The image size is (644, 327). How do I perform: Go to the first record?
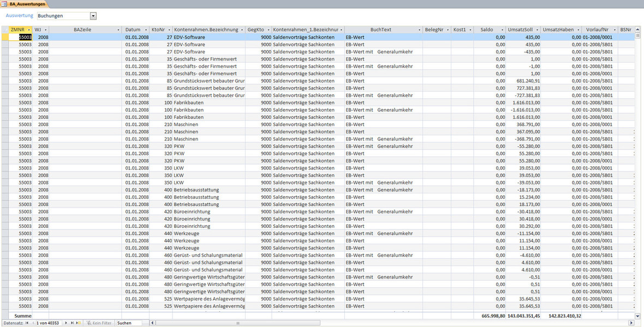click(27, 323)
